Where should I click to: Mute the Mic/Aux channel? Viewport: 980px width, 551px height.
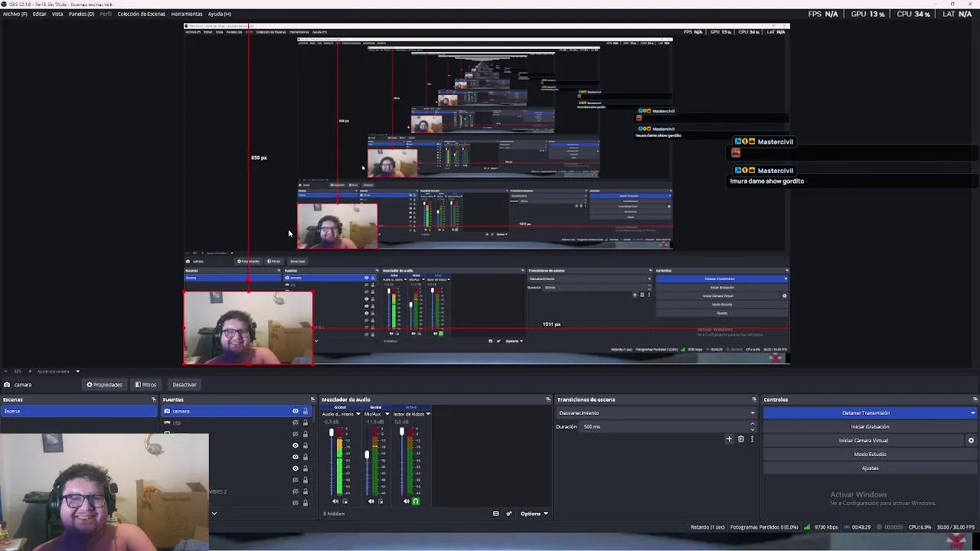point(371,502)
